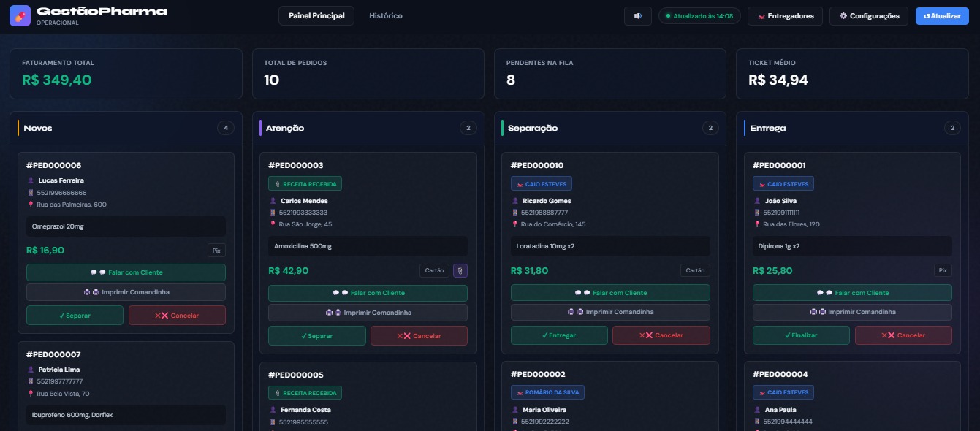Click the Ibuprofeno 600mg, Dorflex item box
The height and width of the screenshot is (431, 980).
click(x=126, y=415)
